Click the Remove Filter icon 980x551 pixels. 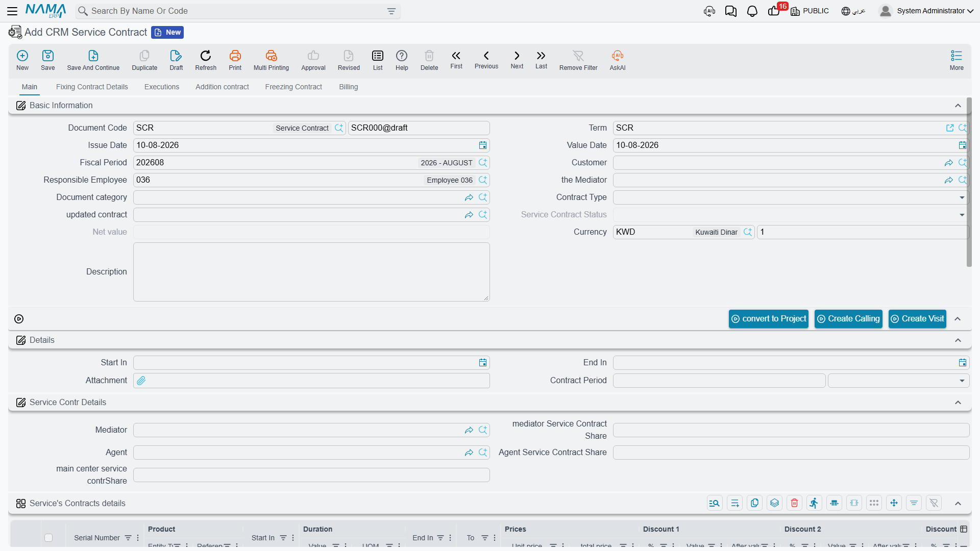[578, 60]
